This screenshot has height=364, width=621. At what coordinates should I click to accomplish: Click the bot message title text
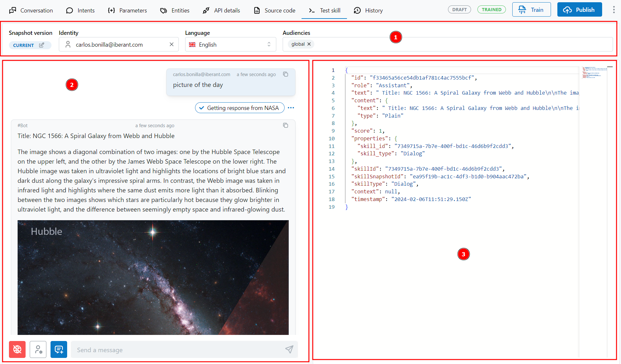pos(96,136)
